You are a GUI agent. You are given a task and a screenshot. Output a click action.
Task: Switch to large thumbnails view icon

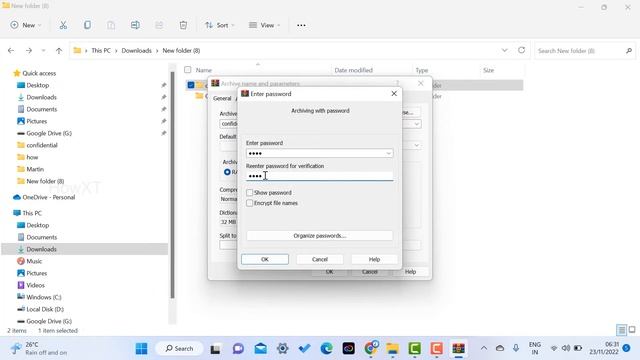[x=632, y=330]
